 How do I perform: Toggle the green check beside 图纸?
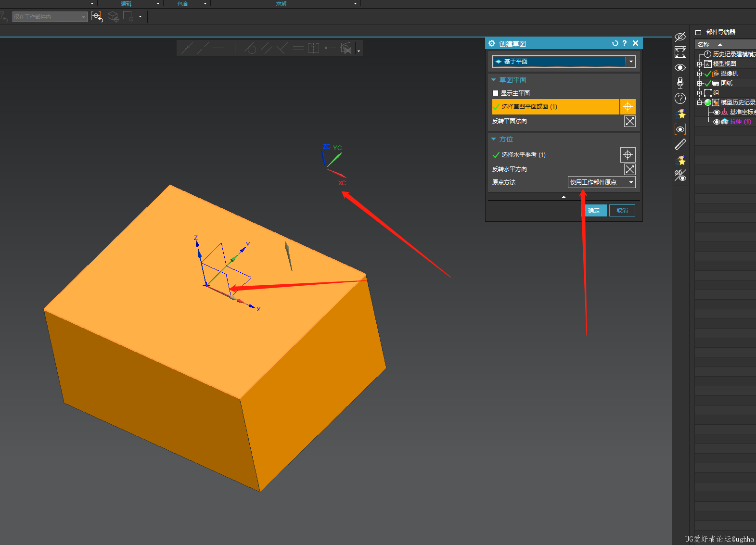tap(707, 83)
